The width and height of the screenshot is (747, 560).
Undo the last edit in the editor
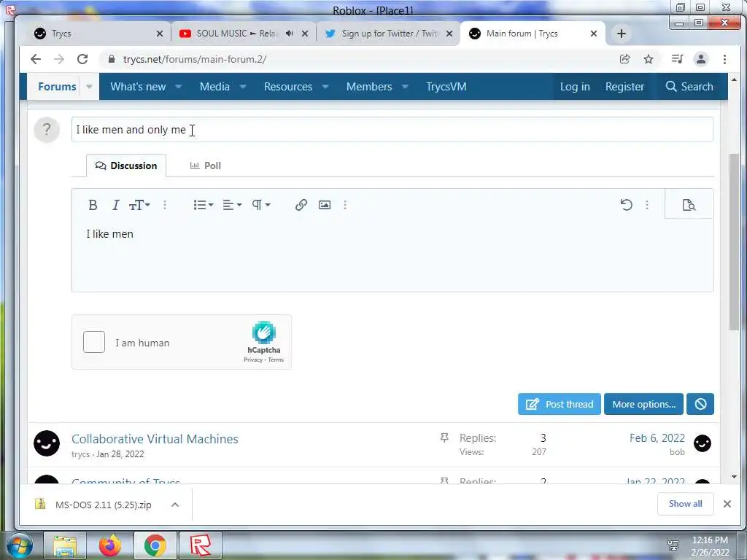click(x=627, y=205)
